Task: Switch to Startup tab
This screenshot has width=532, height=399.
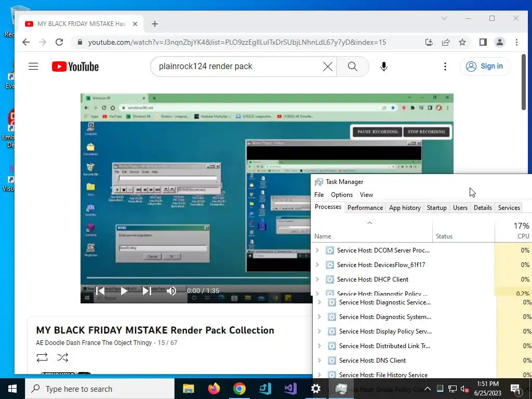Action: point(436,208)
